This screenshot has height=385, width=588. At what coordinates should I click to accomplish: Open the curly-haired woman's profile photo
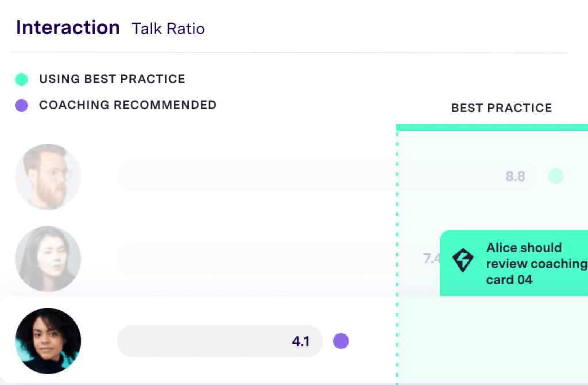pos(48,341)
